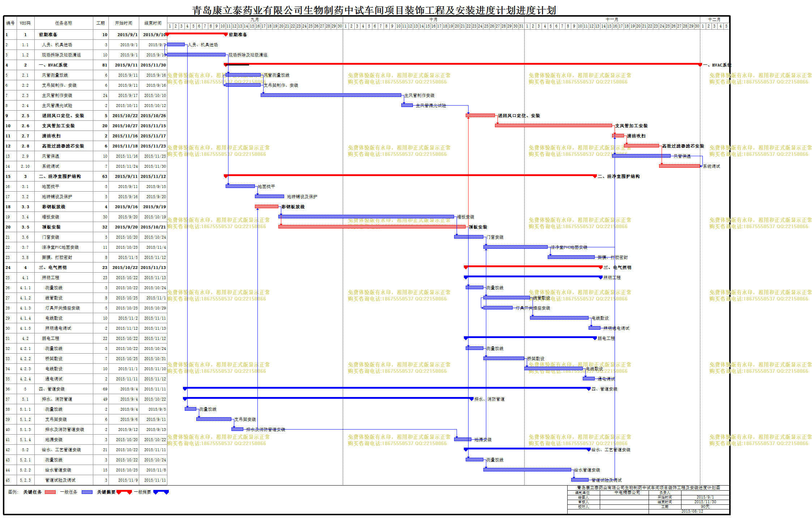Click the 2015/08/12 date at bottom right
The image size is (812, 525).
point(692,511)
